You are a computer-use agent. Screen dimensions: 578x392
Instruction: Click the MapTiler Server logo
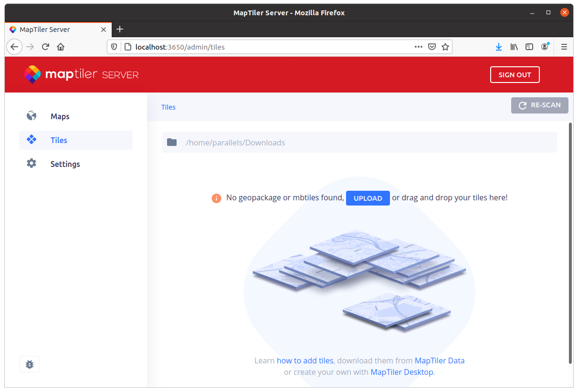81,74
